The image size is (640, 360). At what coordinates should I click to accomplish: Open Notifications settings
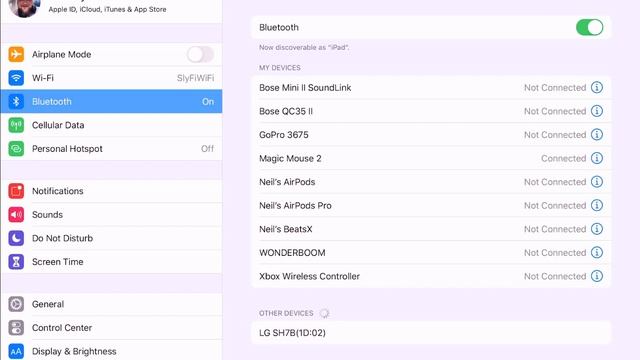click(111, 191)
